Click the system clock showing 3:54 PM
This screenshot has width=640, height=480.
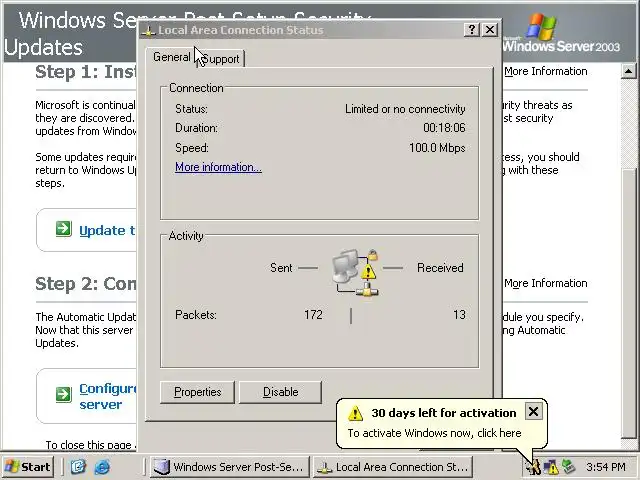click(x=606, y=467)
